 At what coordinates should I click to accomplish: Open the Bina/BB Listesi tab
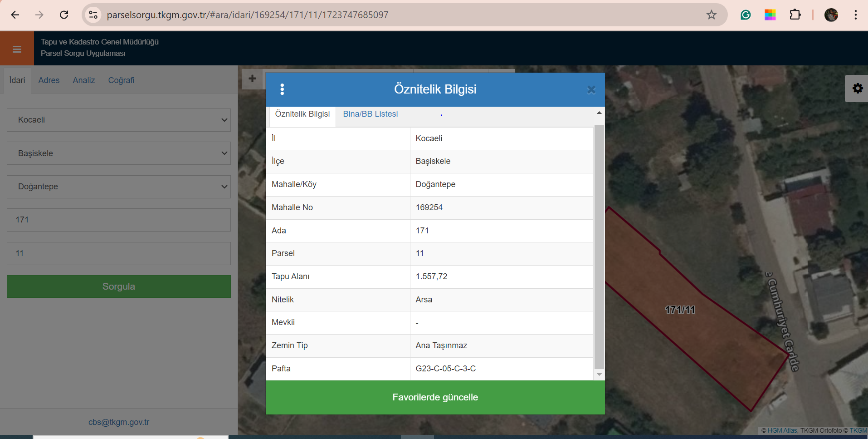371,114
